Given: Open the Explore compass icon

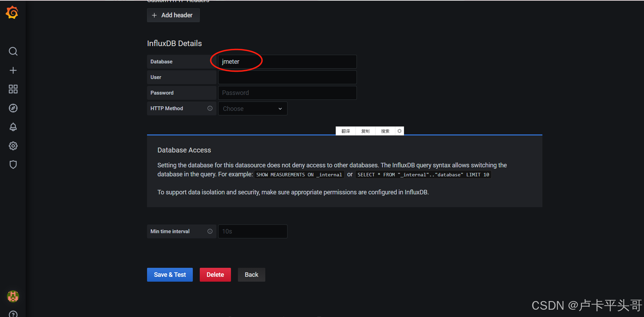Looking at the screenshot, I should 13,108.
